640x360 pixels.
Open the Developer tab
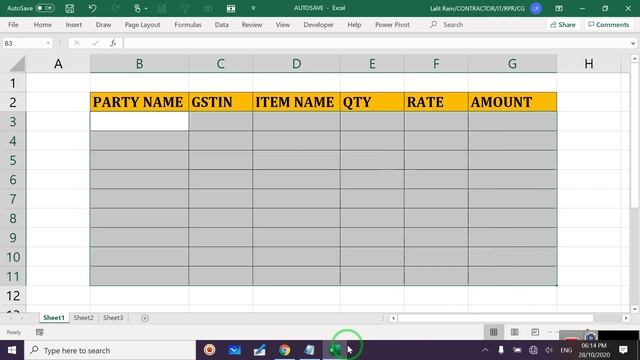(318, 25)
